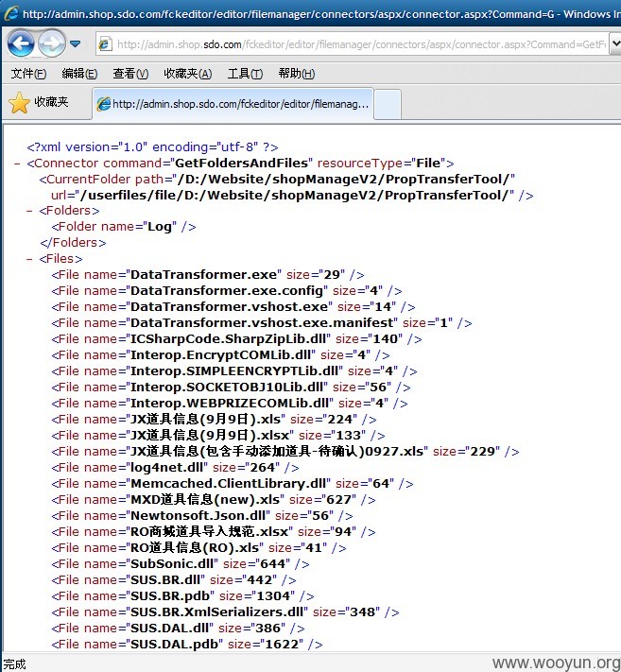The width and height of the screenshot is (621, 672).
Task: Open the 文件(F) menu
Action: tap(28, 74)
